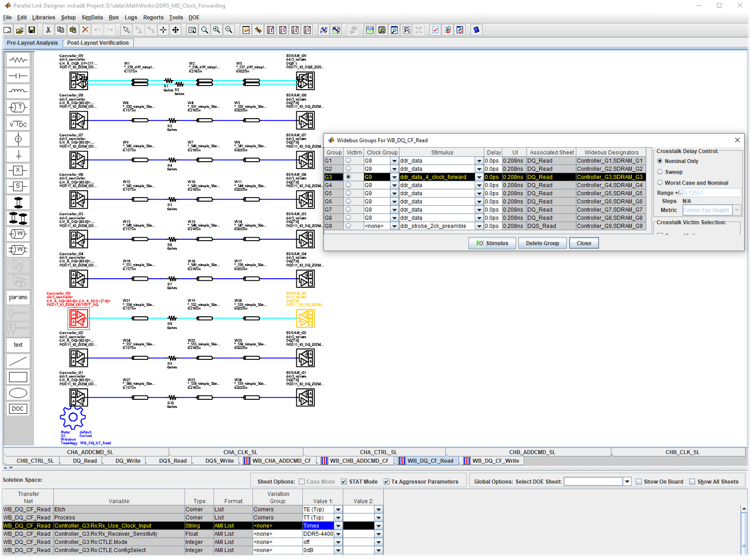Open the Select DOE Sheet dropdown
This screenshot has height=560, width=750.
click(627, 481)
